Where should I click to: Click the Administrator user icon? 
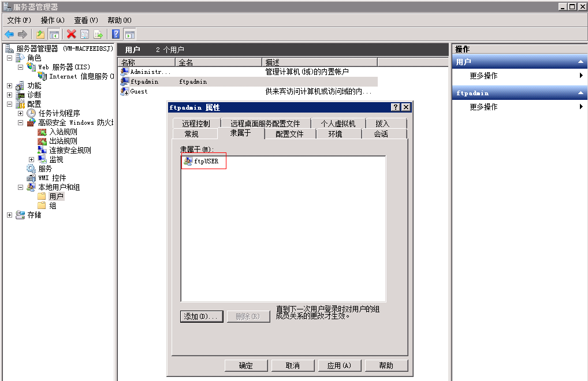coord(125,71)
